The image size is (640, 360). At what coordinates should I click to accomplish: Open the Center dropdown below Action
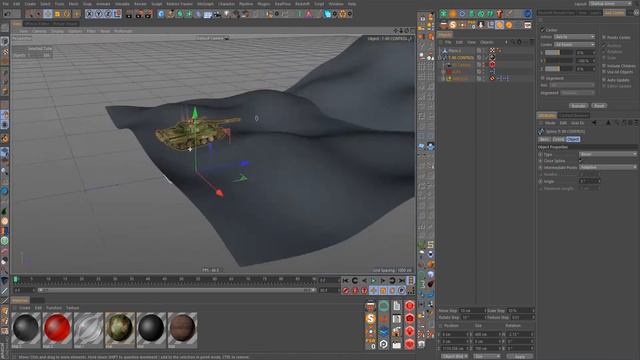574,45
